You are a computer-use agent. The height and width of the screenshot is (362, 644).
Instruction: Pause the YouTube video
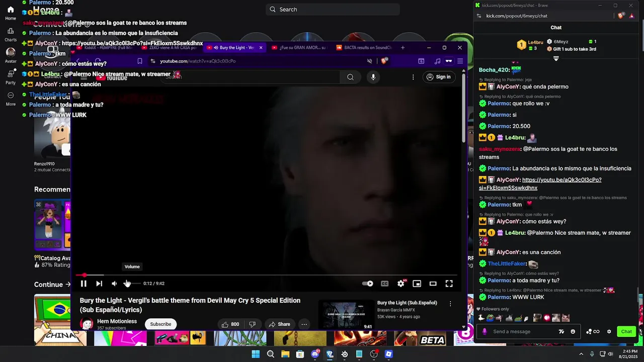coord(84,284)
